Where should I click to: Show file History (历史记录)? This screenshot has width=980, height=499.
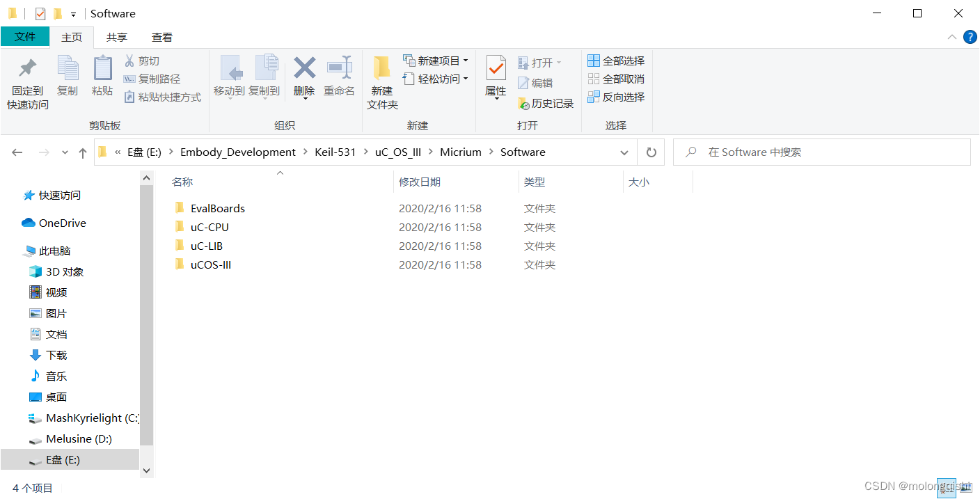click(546, 103)
